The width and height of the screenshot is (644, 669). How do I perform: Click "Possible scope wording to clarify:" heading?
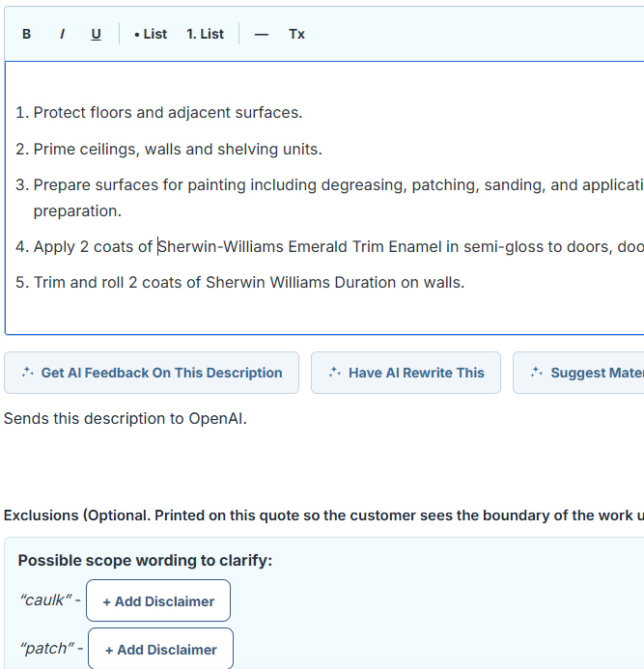[x=145, y=560]
